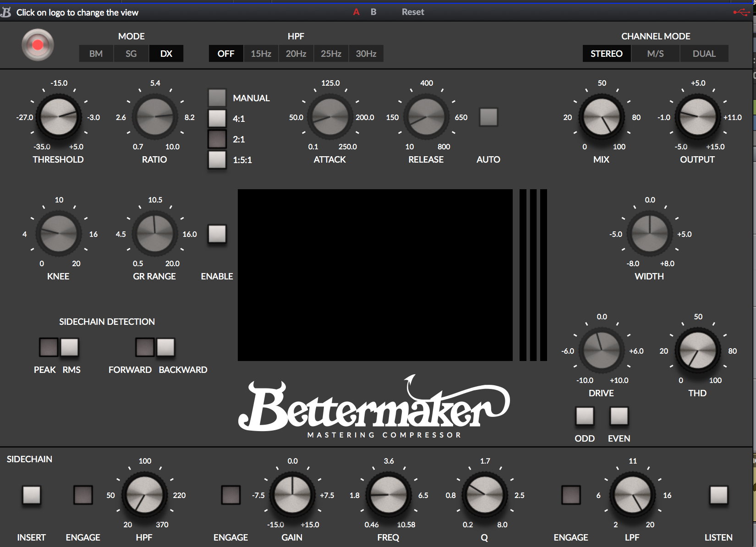Screen dimensions: 756x547
Task: Toggle the 1:5:1 ratio button
Action: [x=217, y=159]
